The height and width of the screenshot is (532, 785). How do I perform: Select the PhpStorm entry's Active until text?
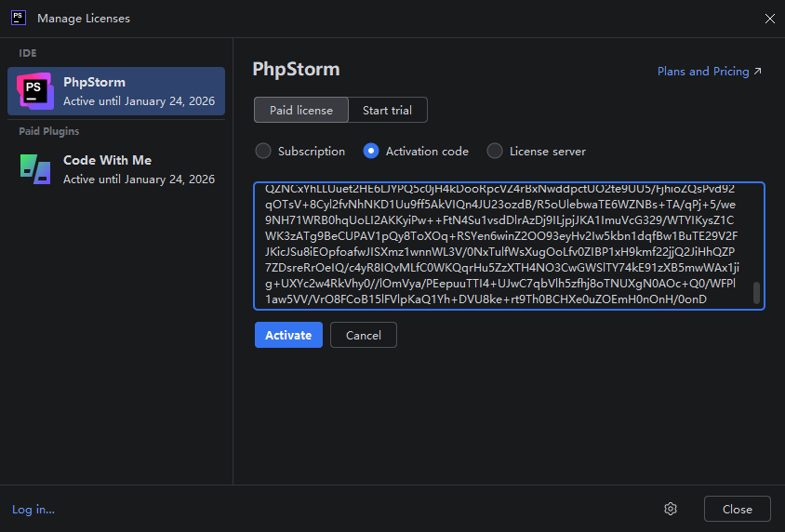139,100
